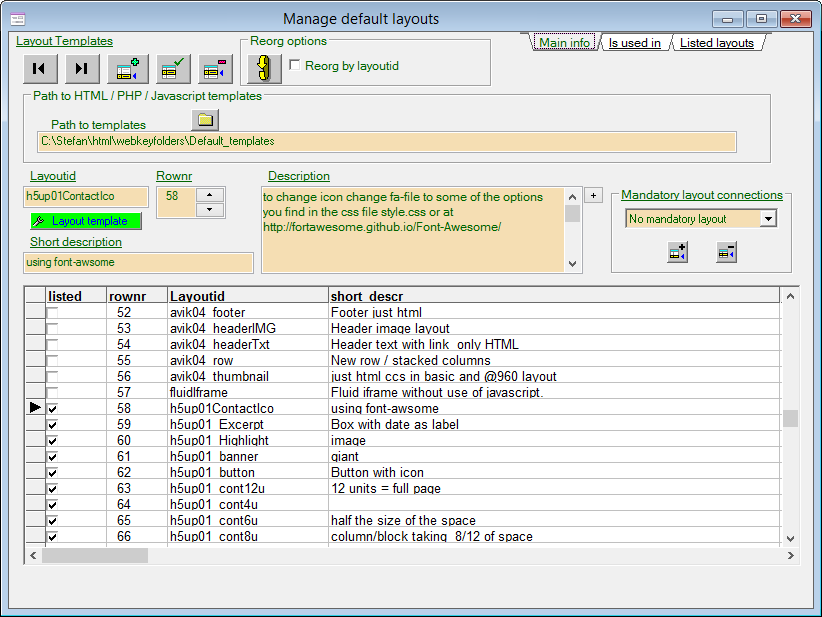This screenshot has width=822, height=617.
Task: Remove a mandatory layout connection icon
Action: tap(727, 253)
